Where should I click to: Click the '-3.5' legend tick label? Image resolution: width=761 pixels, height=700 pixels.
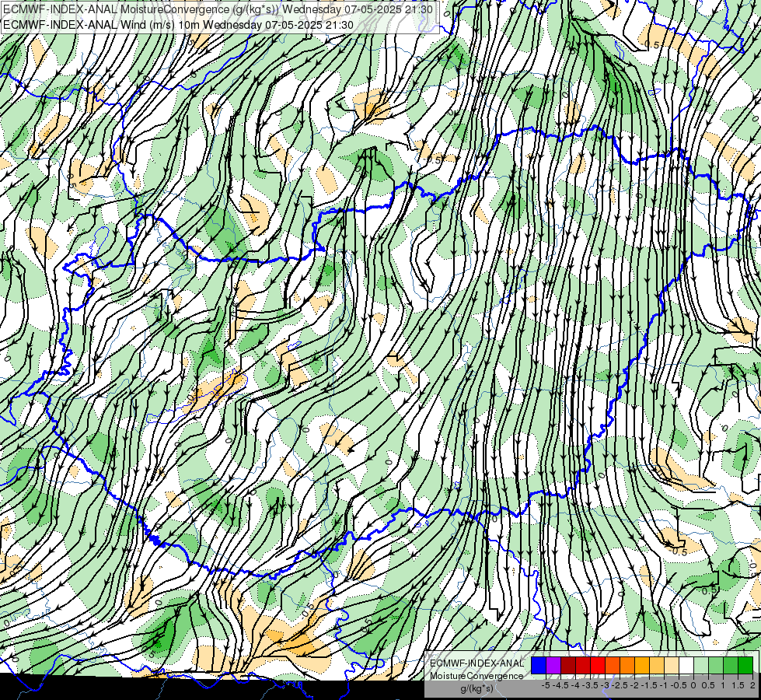(x=590, y=685)
